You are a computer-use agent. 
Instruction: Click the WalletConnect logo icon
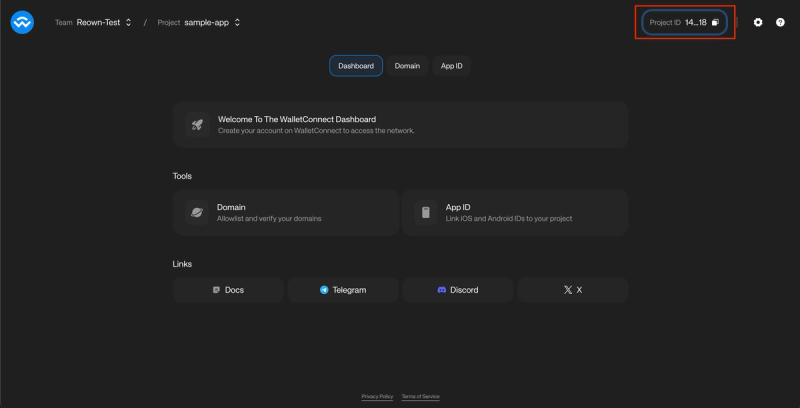pyautogui.click(x=22, y=22)
